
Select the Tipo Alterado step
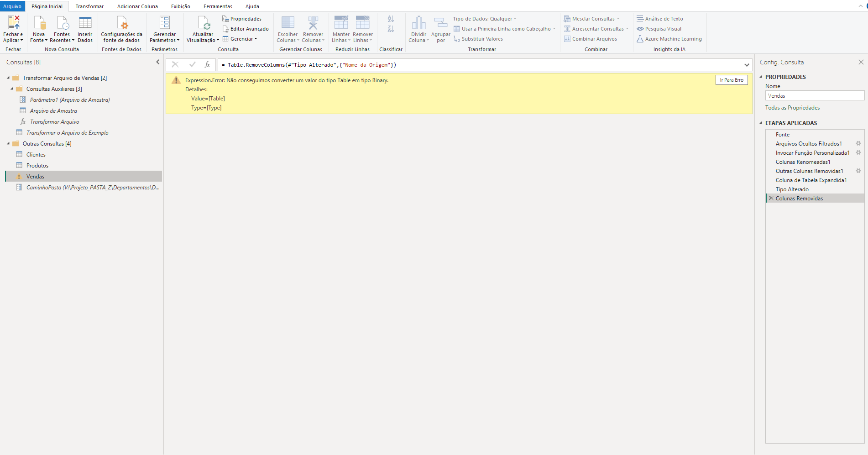[x=815, y=189]
